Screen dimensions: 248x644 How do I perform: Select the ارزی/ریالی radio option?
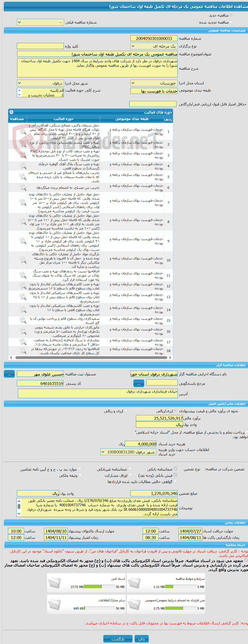pyautogui.click(x=175, y=411)
